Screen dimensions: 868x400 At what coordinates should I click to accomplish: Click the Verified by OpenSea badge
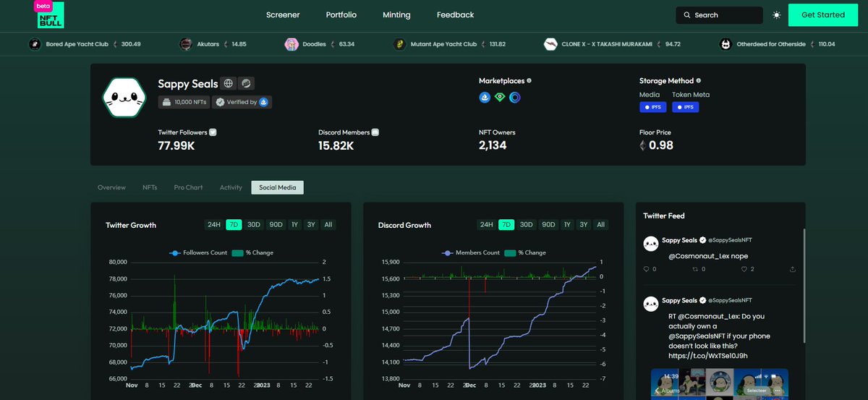click(x=242, y=102)
